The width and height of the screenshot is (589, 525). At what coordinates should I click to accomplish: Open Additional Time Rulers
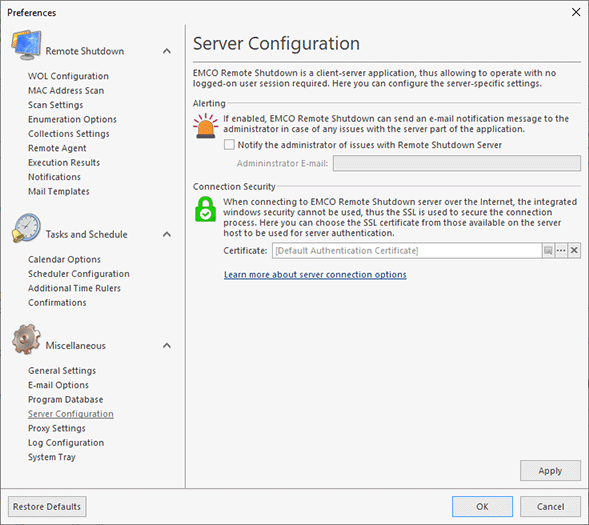(74, 288)
